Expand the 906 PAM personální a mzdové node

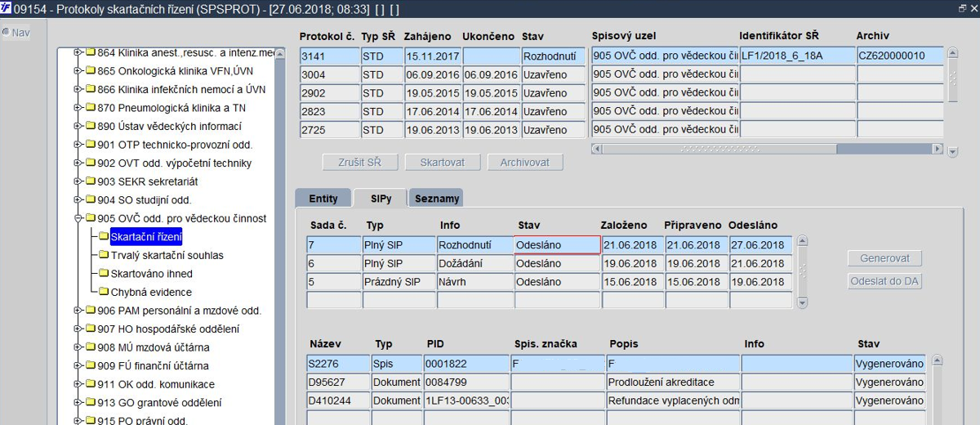(x=78, y=311)
